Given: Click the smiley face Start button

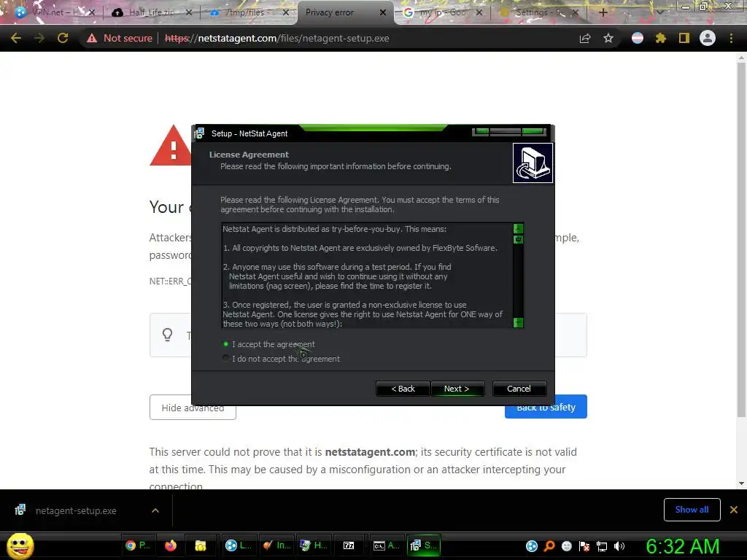Looking at the screenshot, I should pyautogui.click(x=20, y=545).
